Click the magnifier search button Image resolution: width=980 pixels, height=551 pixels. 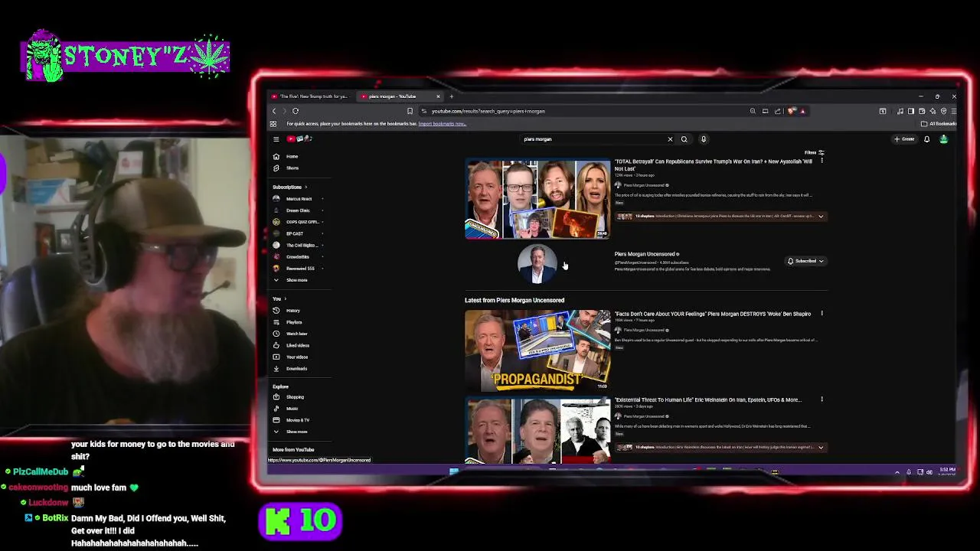click(x=684, y=139)
